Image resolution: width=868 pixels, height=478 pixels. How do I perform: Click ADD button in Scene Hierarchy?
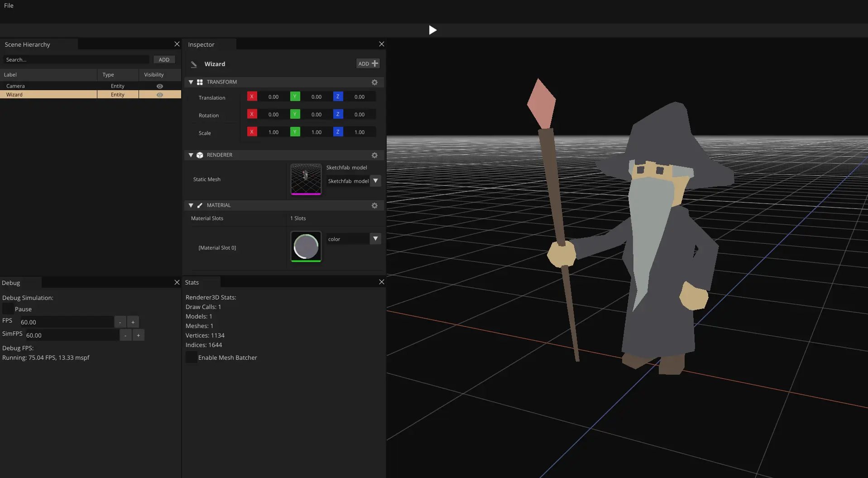pos(164,60)
